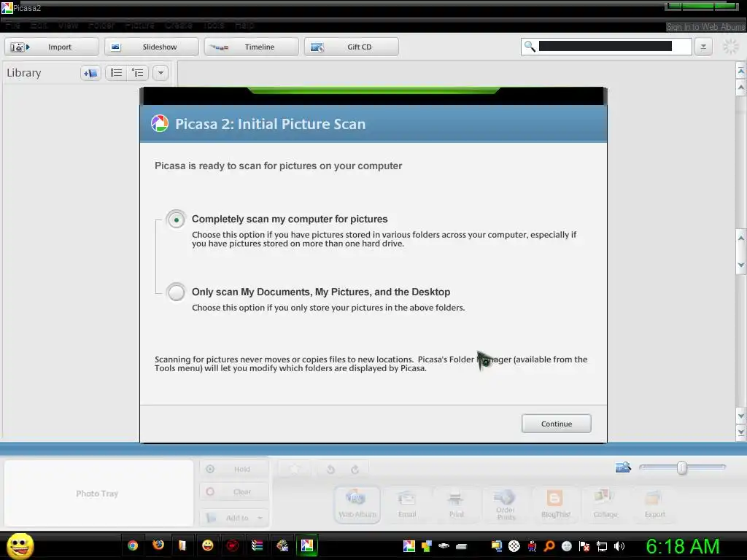Click the Sign In to Web Albums link

(705, 27)
